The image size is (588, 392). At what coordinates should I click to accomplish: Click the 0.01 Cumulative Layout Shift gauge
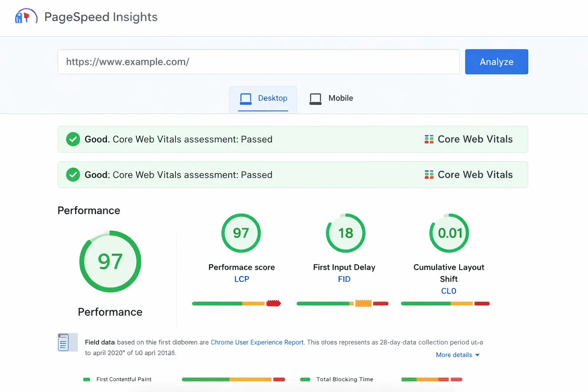point(449,233)
